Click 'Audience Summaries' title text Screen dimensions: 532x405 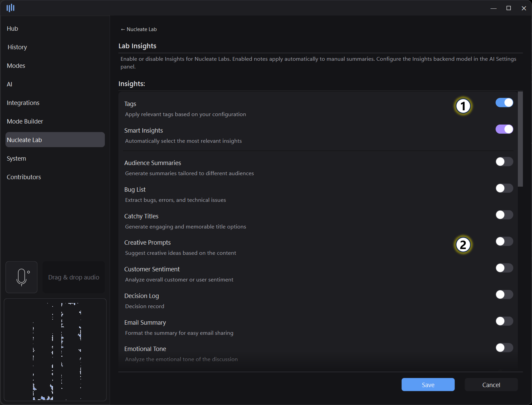pyautogui.click(x=152, y=163)
